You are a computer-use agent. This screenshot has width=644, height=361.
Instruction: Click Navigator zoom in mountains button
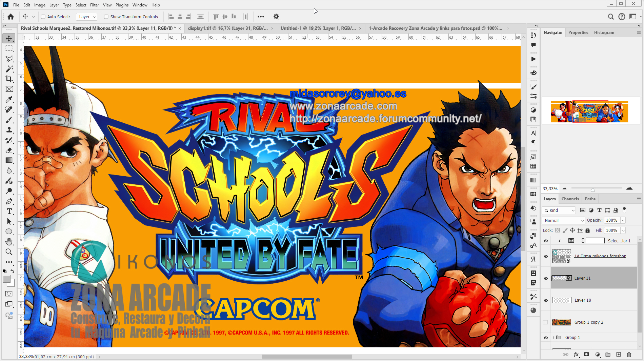[x=629, y=188]
